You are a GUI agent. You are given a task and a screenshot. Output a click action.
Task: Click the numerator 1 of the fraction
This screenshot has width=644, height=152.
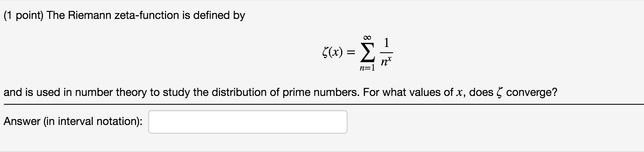click(387, 43)
